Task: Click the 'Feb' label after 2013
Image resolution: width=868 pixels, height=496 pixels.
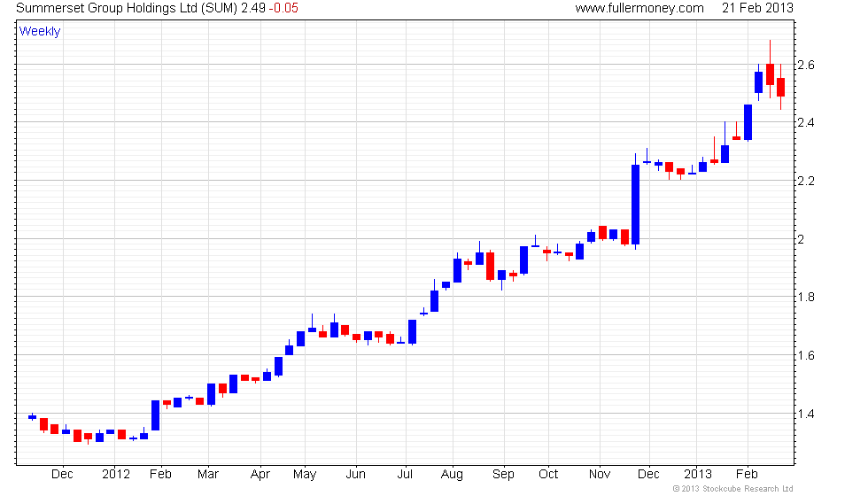Action: coord(747,475)
